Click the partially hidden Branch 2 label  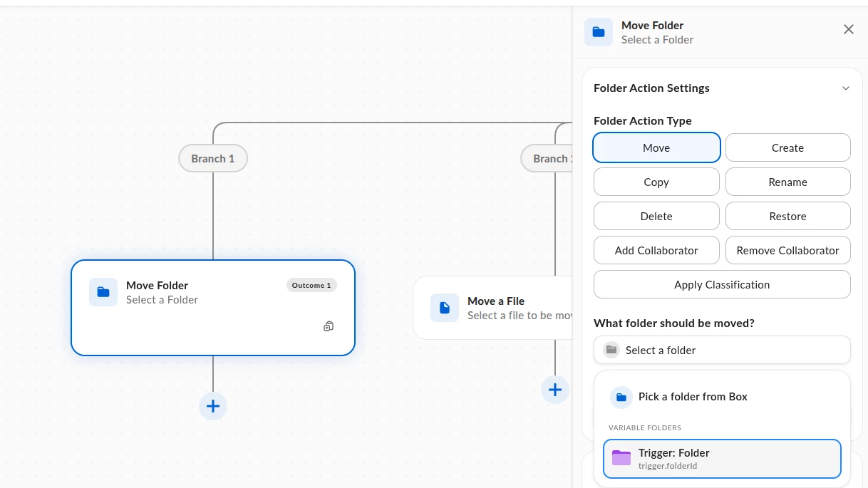[x=547, y=158]
